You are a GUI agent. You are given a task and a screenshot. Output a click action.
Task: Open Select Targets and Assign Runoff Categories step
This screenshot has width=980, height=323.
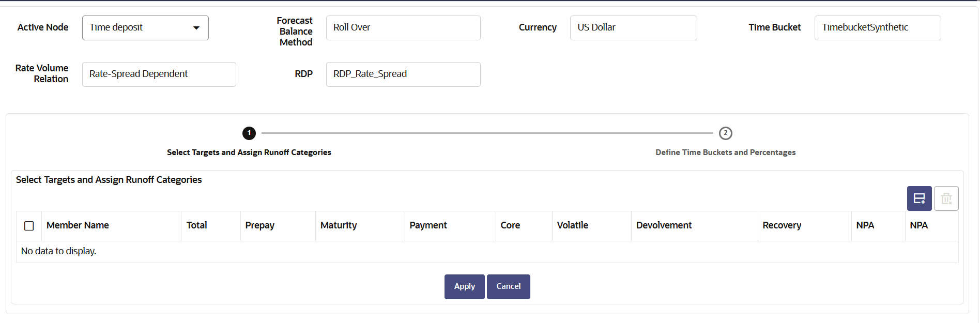point(249,152)
